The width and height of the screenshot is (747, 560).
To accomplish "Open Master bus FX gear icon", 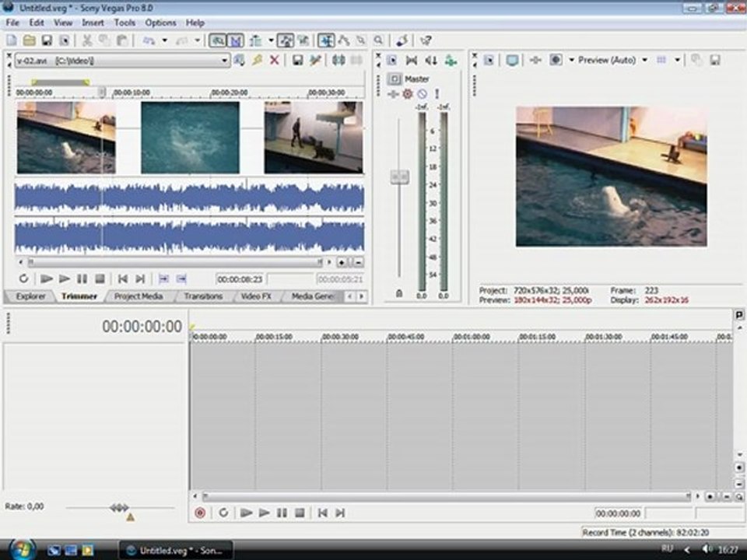I will (407, 94).
